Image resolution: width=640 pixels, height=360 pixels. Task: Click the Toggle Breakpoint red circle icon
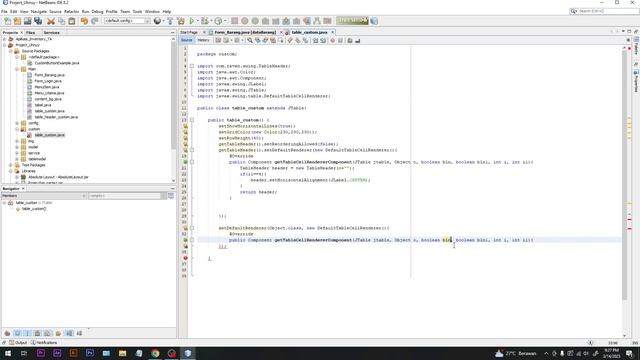333,40
